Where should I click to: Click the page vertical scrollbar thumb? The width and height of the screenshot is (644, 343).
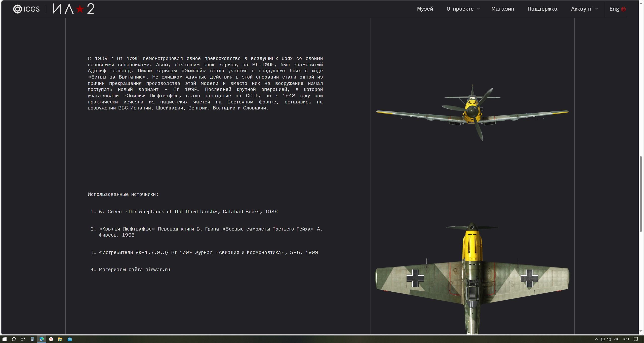[641, 194]
